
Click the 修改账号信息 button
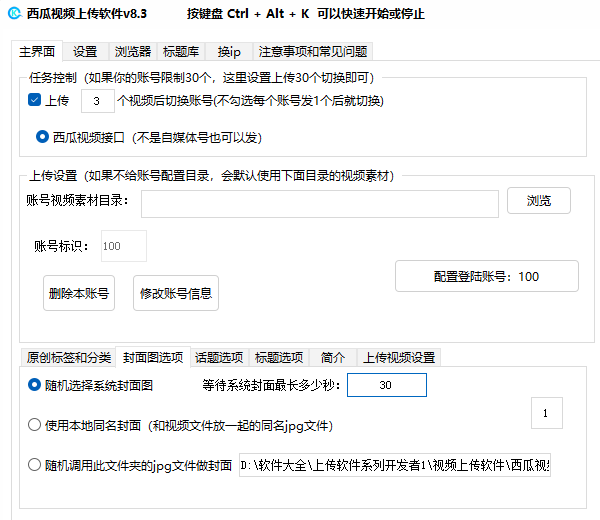[176, 293]
